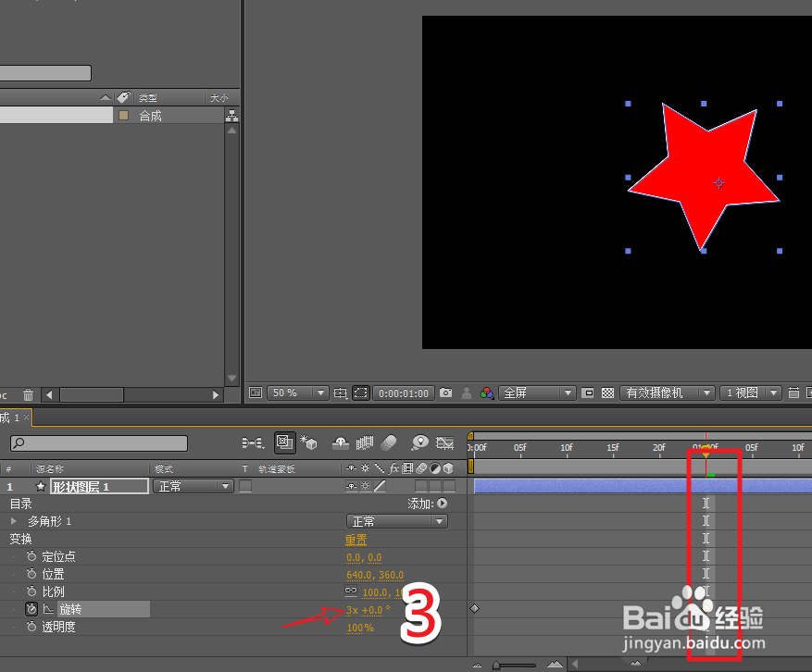
Task: Click the 添加 add play button
Action: [x=442, y=504]
